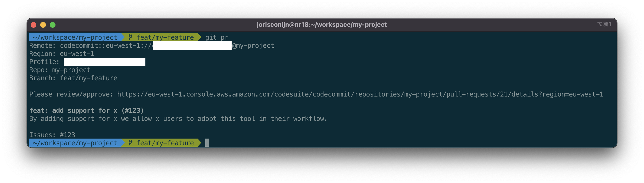Click the redacted Remote URL box
The image size is (644, 183).
coord(192,46)
